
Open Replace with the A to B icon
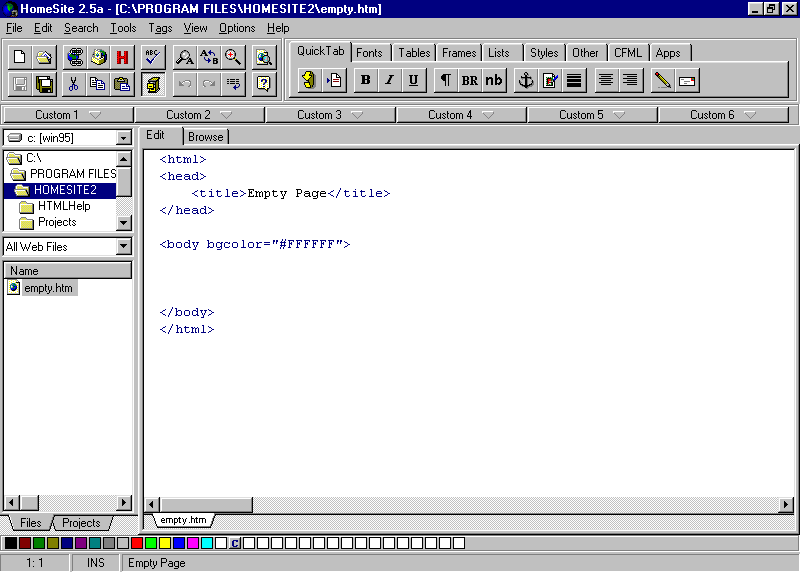pyautogui.click(x=209, y=57)
